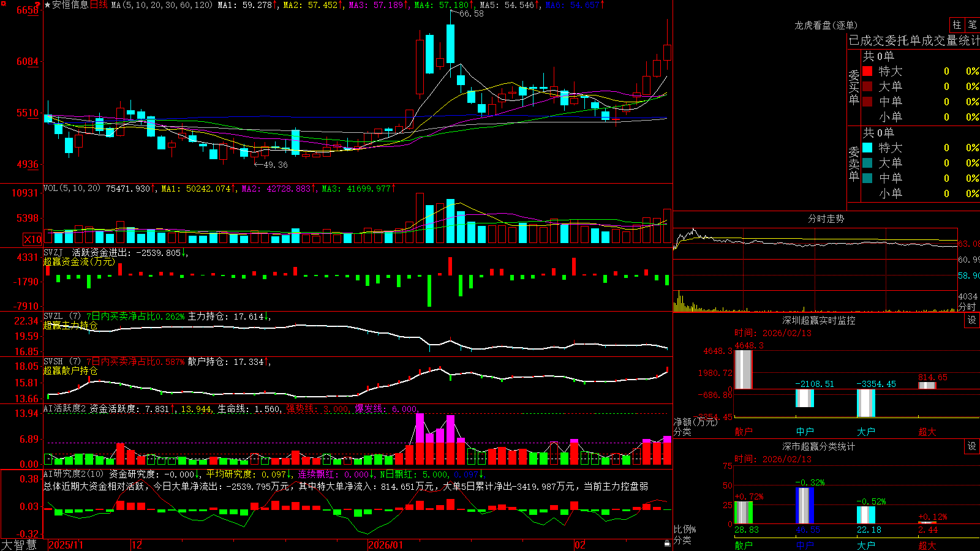Open 设 settings for 深市超赢分类统计

point(972,446)
